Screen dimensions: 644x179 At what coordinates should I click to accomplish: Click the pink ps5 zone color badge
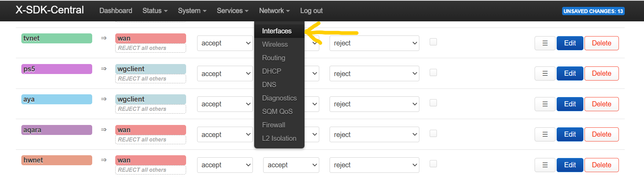click(57, 69)
